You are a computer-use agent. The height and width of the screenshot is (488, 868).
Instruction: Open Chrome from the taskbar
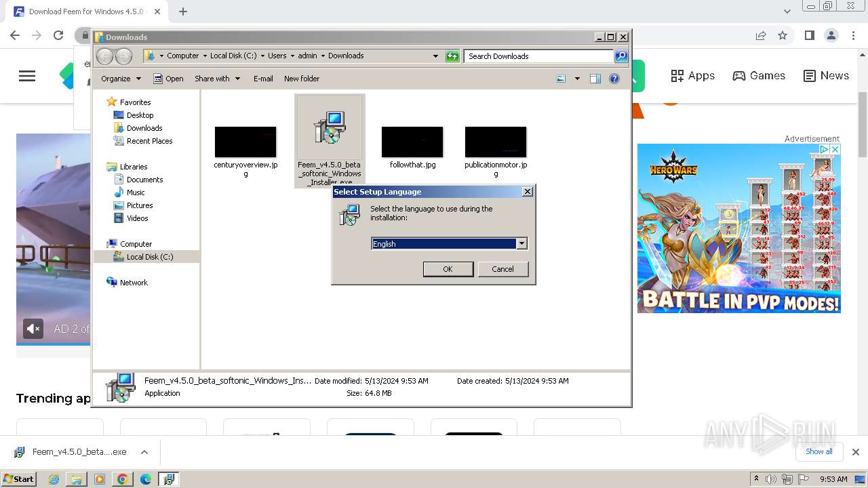123,479
